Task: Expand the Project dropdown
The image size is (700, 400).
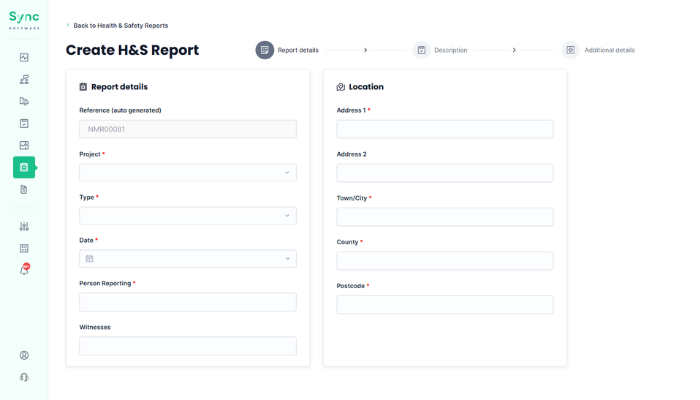Action: (x=188, y=172)
